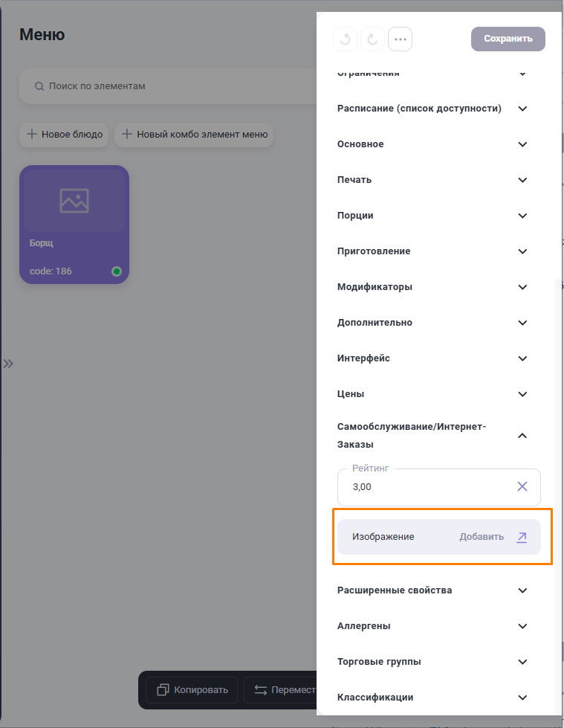This screenshot has height=728, width=564.
Task: Click the Копировать copy icon
Action: (x=163, y=690)
